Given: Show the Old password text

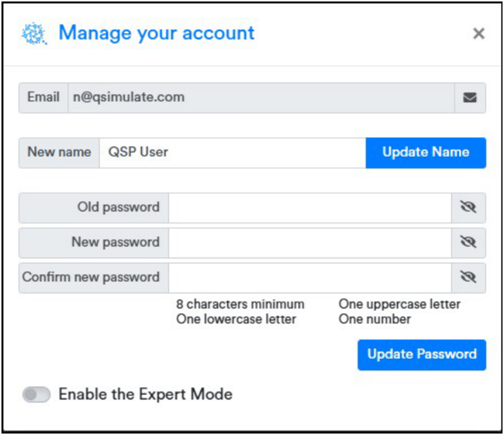Looking at the screenshot, I should click(468, 208).
